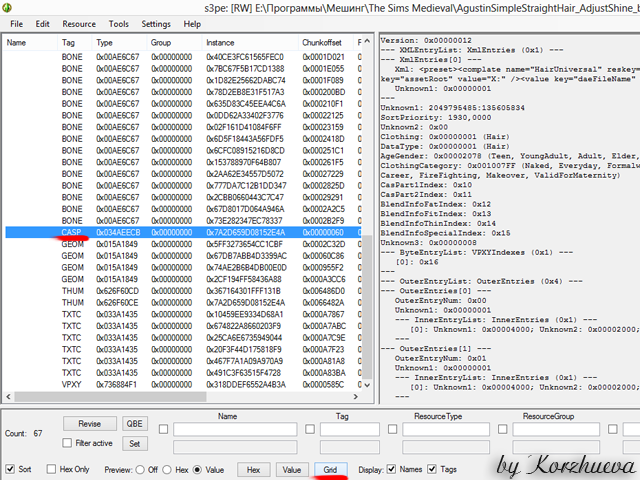
Task: Sort list by Instance column header
Action: 221,43
